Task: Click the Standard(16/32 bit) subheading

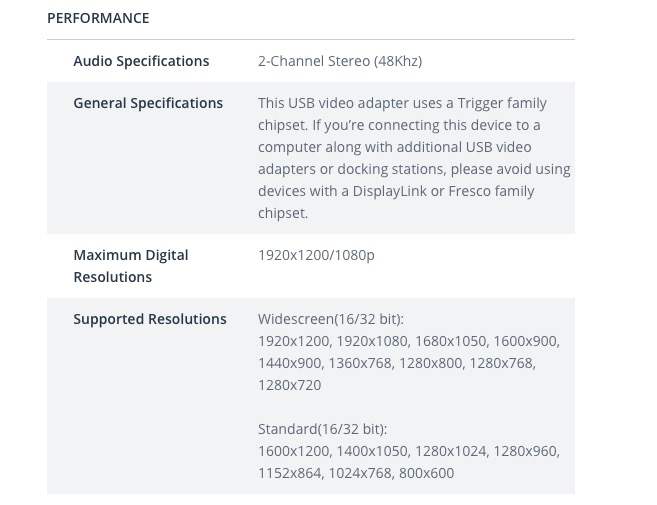Action: coord(323,429)
